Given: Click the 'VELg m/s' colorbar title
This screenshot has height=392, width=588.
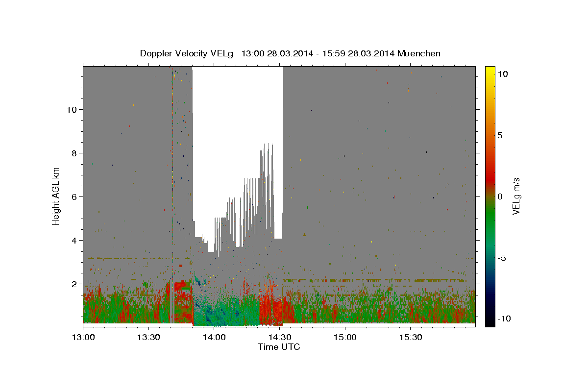Looking at the screenshot, I should tap(516, 196).
